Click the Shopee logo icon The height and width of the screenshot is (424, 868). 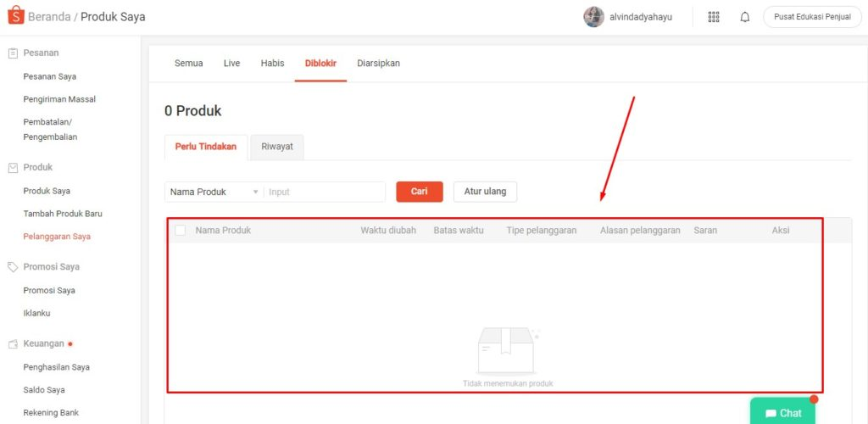[x=15, y=15]
